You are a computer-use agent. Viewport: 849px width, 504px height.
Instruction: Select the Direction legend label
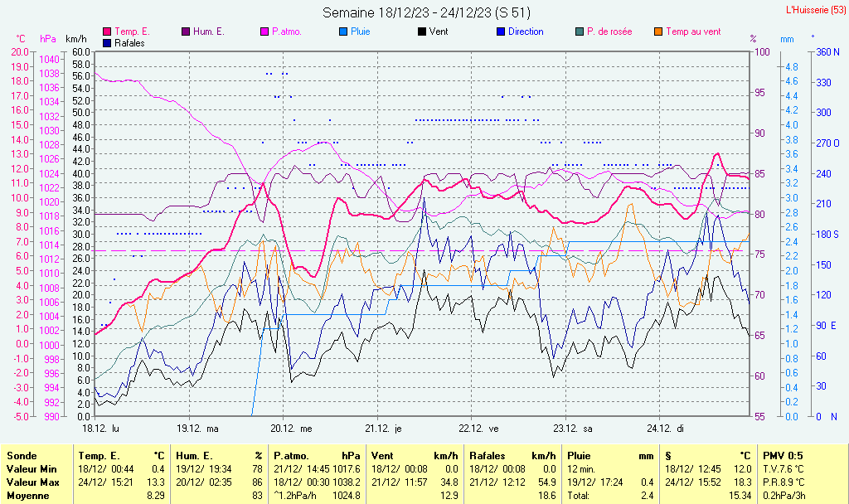coord(526,32)
